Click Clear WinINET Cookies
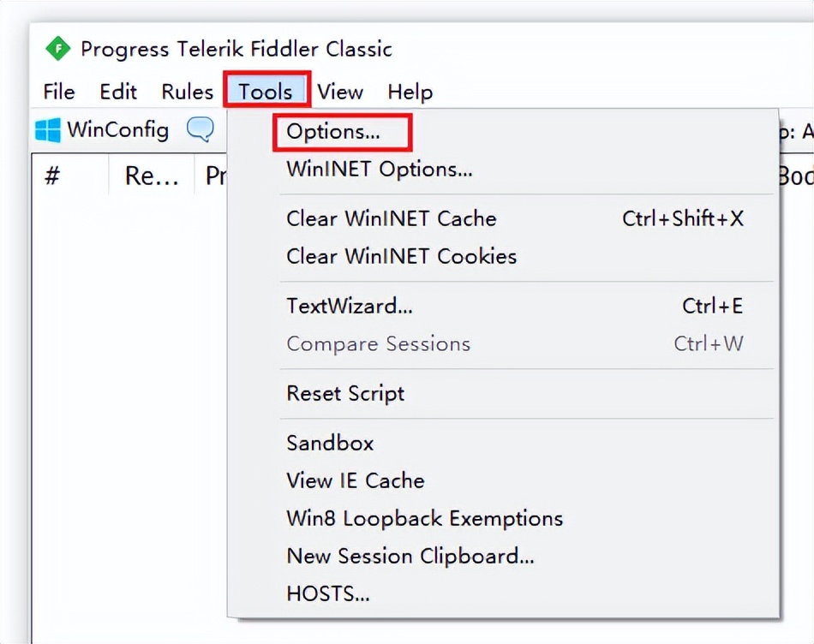This screenshot has height=644, width=814. pos(401,256)
